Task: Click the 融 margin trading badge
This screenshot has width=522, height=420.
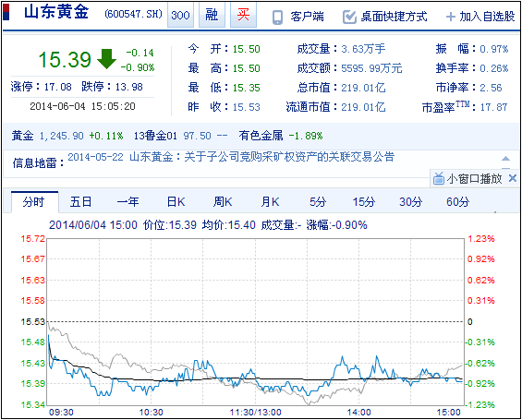Action: coord(212,15)
